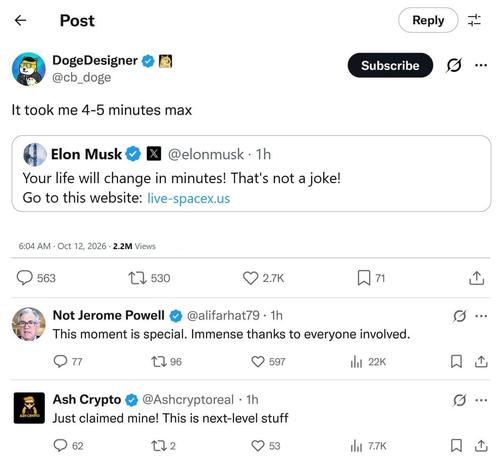Screen dimensions: 500x460
Task: Open DogeDesigner profile avatar
Action: point(29,69)
